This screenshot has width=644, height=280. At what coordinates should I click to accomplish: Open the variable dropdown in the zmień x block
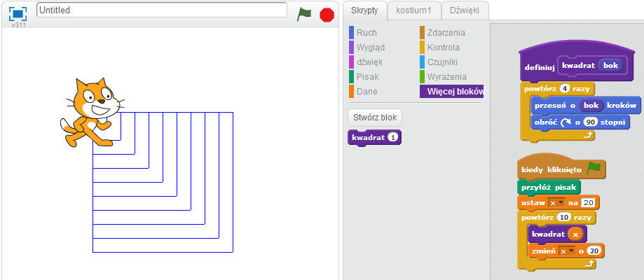coord(566,251)
